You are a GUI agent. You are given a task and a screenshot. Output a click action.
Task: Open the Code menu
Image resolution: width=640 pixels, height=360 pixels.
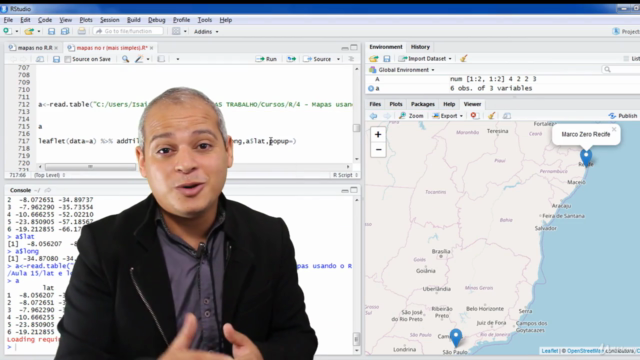coord(45,20)
